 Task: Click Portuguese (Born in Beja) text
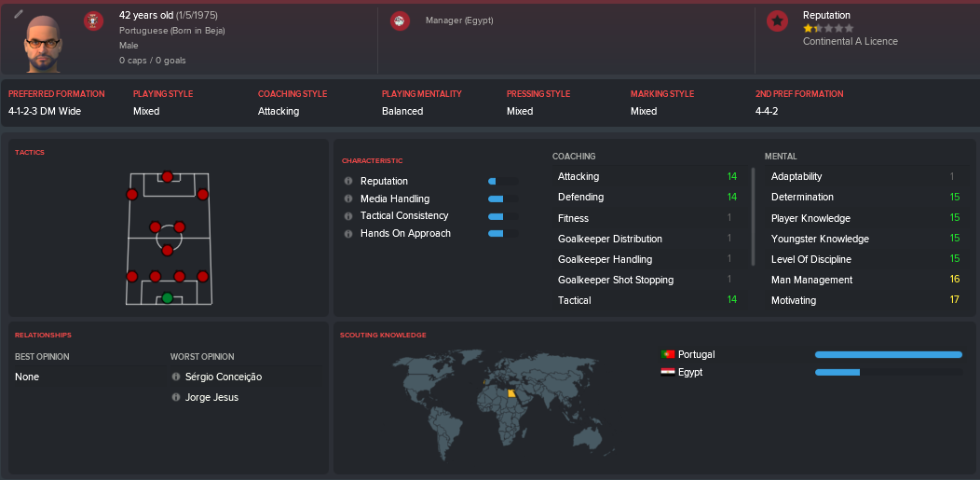click(x=172, y=31)
